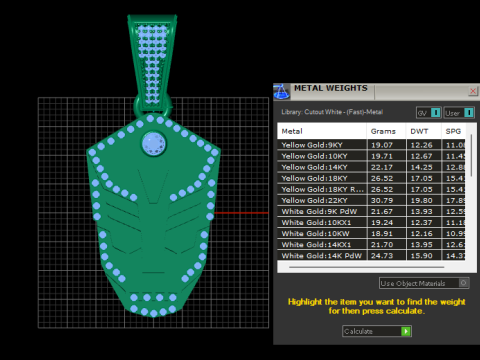Select the White Gold:10KX1 row
The image size is (480, 360).
pyautogui.click(x=371, y=222)
